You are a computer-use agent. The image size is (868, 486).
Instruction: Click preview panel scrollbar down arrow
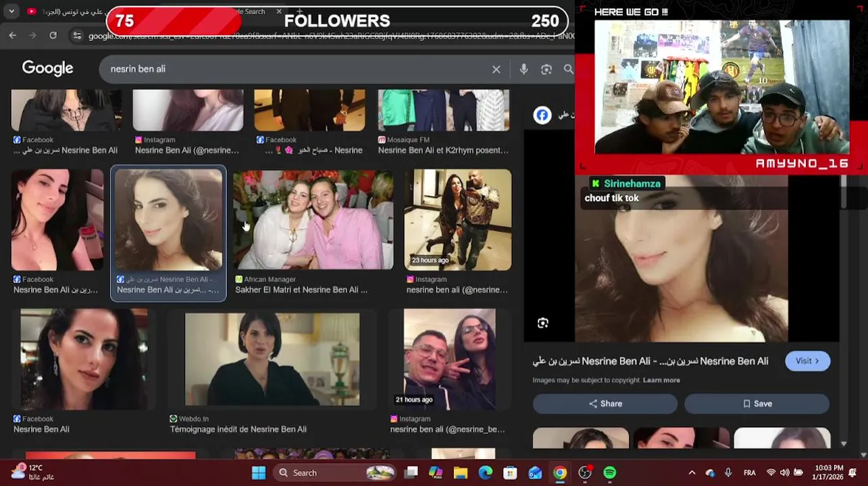[x=844, y=443]
